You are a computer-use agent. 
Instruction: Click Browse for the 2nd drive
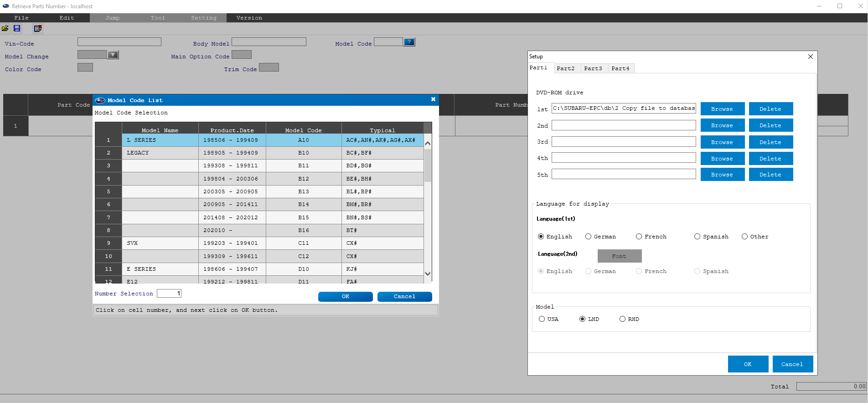(x=723, y=125)
